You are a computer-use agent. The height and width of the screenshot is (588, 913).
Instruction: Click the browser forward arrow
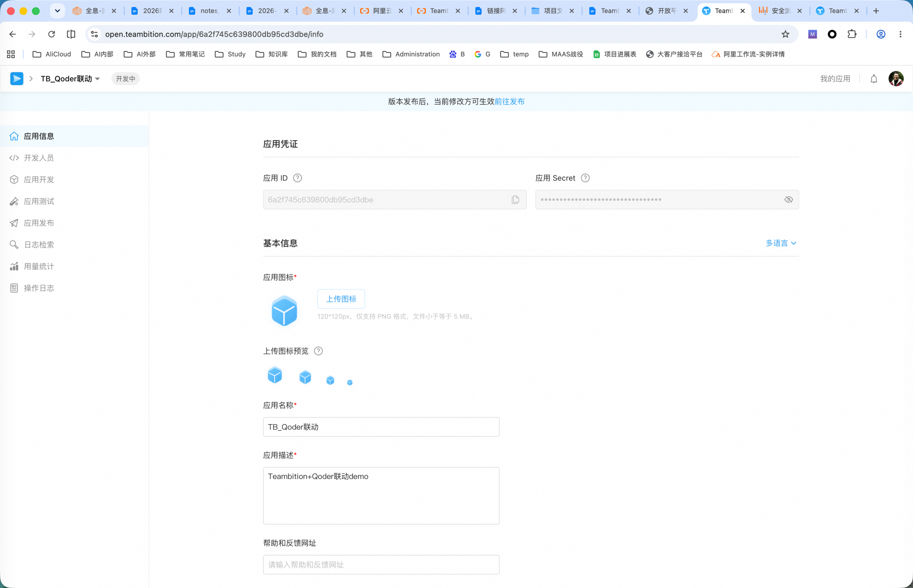32,34
